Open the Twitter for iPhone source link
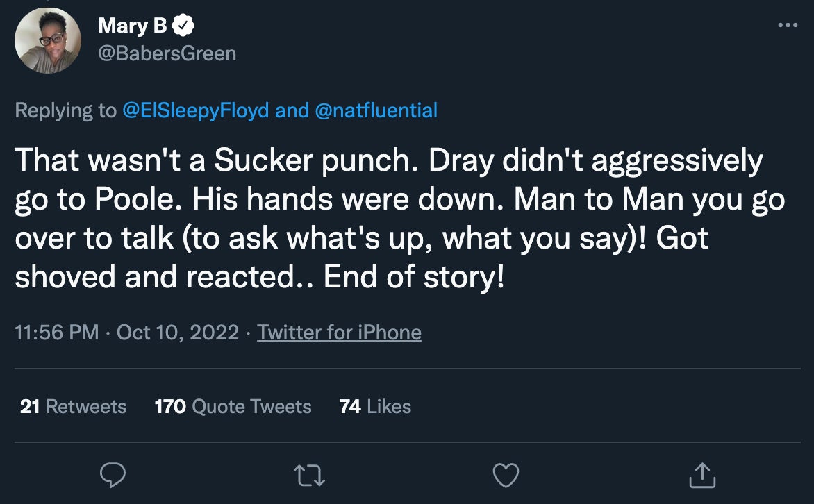The image size is (814, 504). point(339,333)
